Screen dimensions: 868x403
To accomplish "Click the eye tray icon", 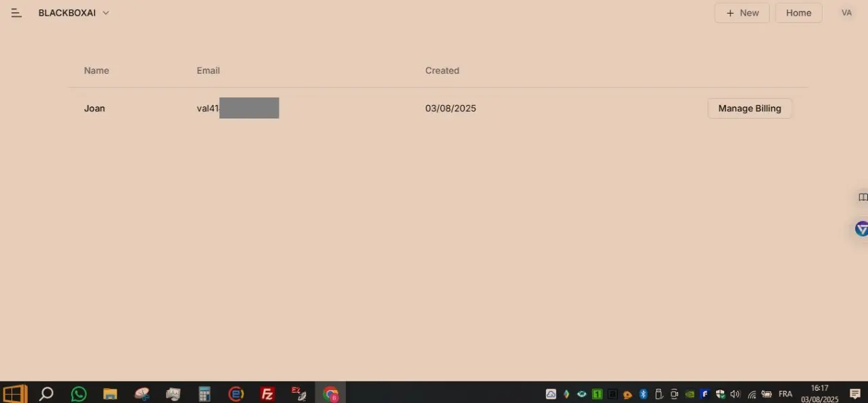I will tap(582, 394).
